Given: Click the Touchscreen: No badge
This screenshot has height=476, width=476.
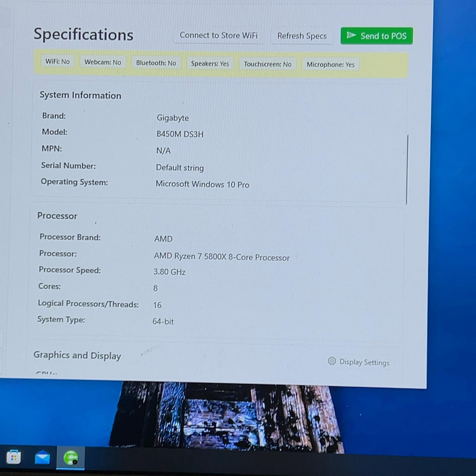Looking at the screenshot, I should 268,64.
